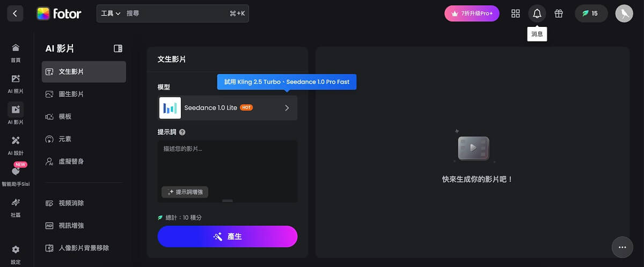Screen dimensions: 644x267
Task: Open 智能助手Sisi assistant in the sidebar
Action: pyautogui.click(x=16, y=176)
